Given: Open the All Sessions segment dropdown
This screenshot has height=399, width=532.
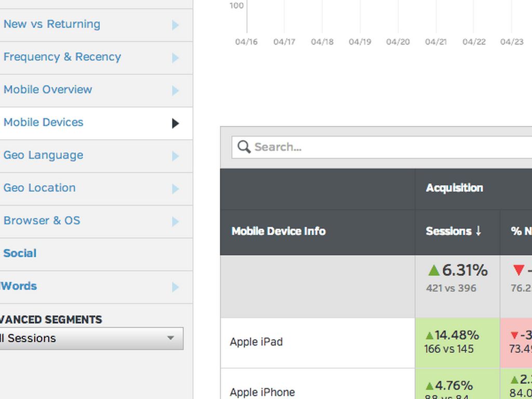Looking at the screenshot, I should tap(91, 338).
